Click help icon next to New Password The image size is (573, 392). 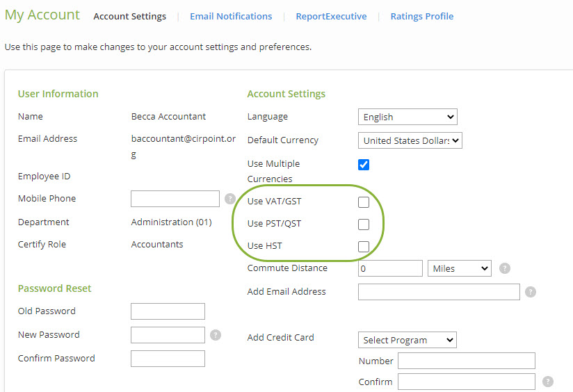click(x=216, y=335)
